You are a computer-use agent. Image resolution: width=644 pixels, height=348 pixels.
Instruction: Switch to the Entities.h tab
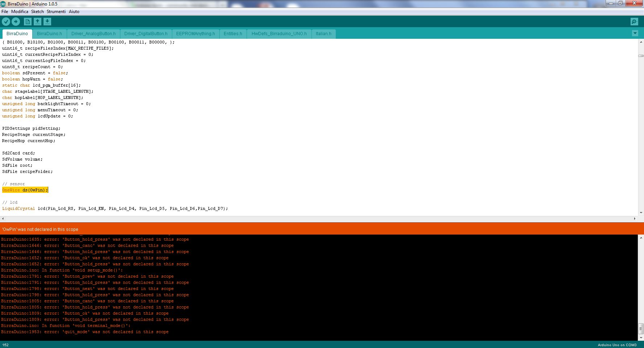click(x=233, y=34)
